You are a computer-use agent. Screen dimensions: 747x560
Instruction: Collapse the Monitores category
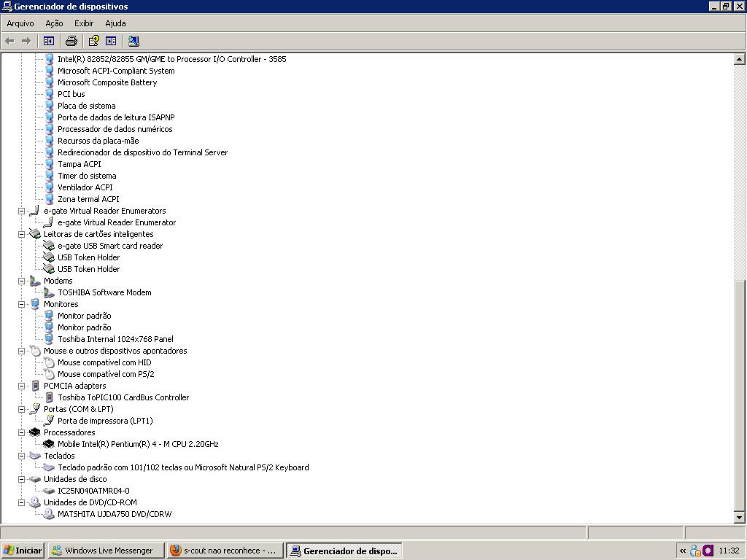click(21, 304)
